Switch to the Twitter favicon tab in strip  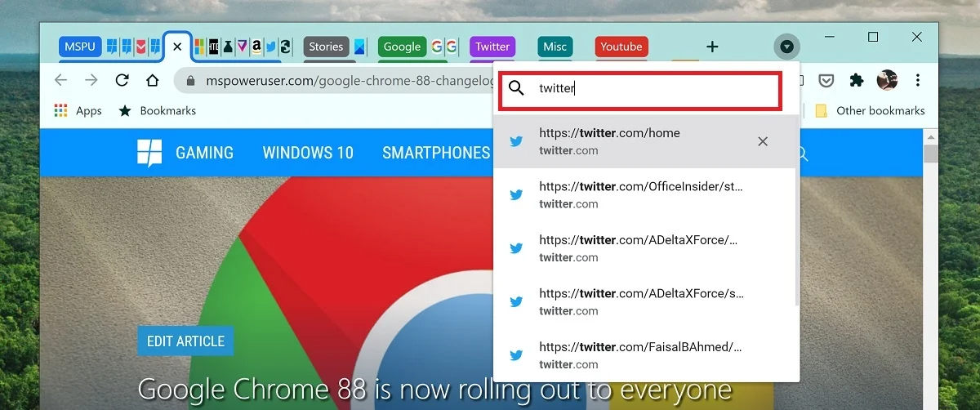271,47
